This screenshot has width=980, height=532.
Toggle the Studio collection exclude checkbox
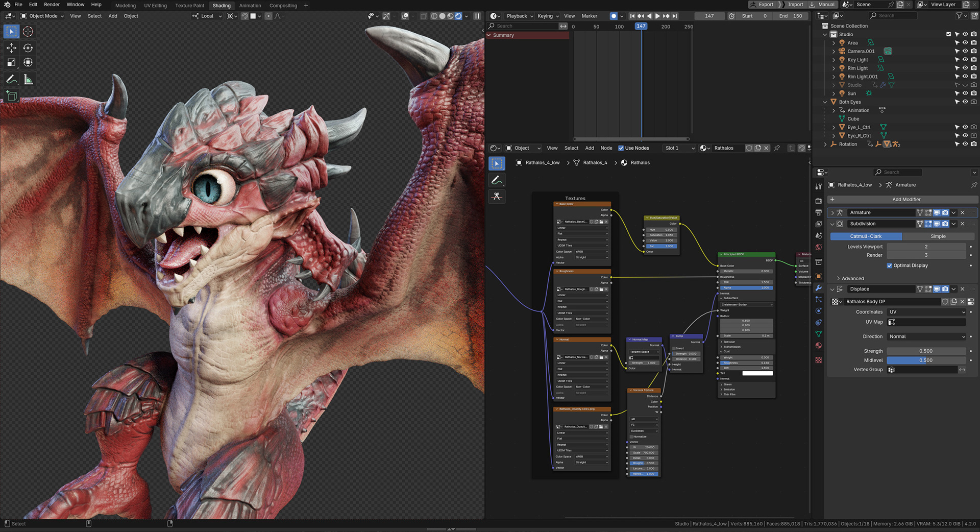click(x=949, y=34)
